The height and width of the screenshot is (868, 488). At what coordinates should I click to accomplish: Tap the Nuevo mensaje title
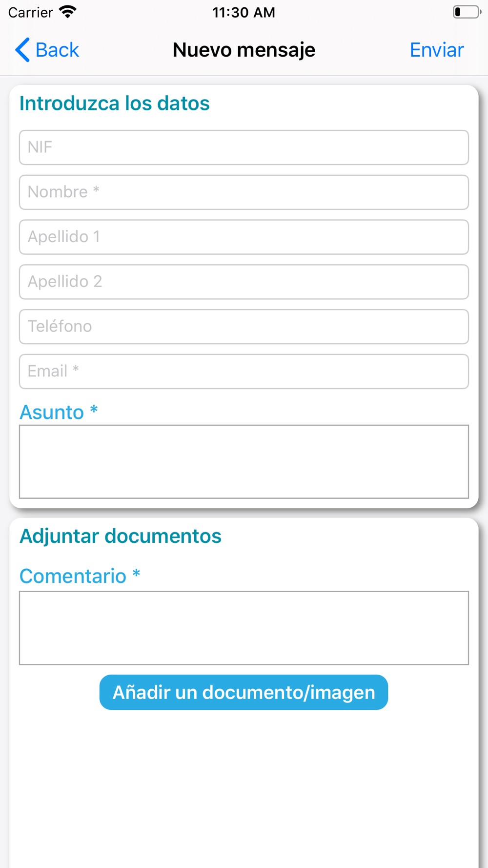(x=244, y=50)
